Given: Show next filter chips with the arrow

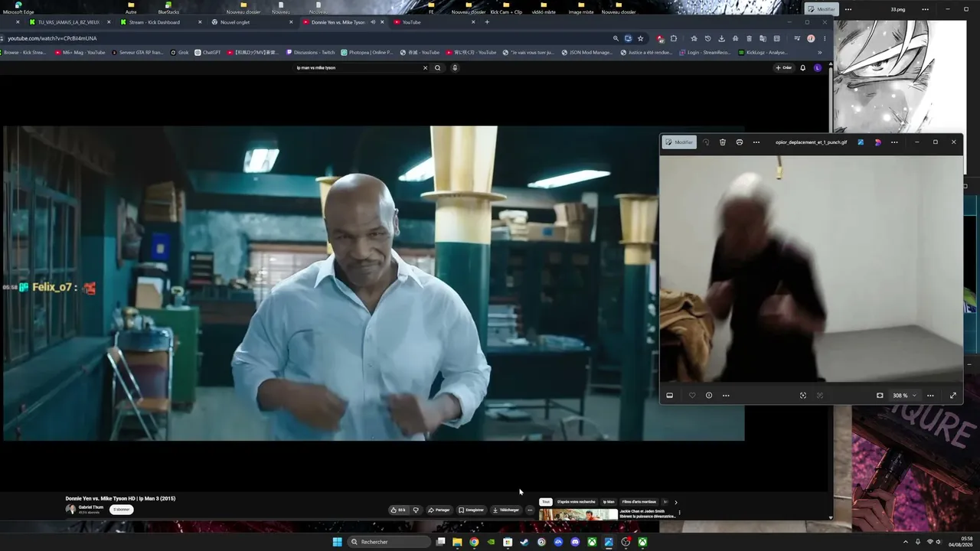Looking at the screenshot, I should pos(675,502).
